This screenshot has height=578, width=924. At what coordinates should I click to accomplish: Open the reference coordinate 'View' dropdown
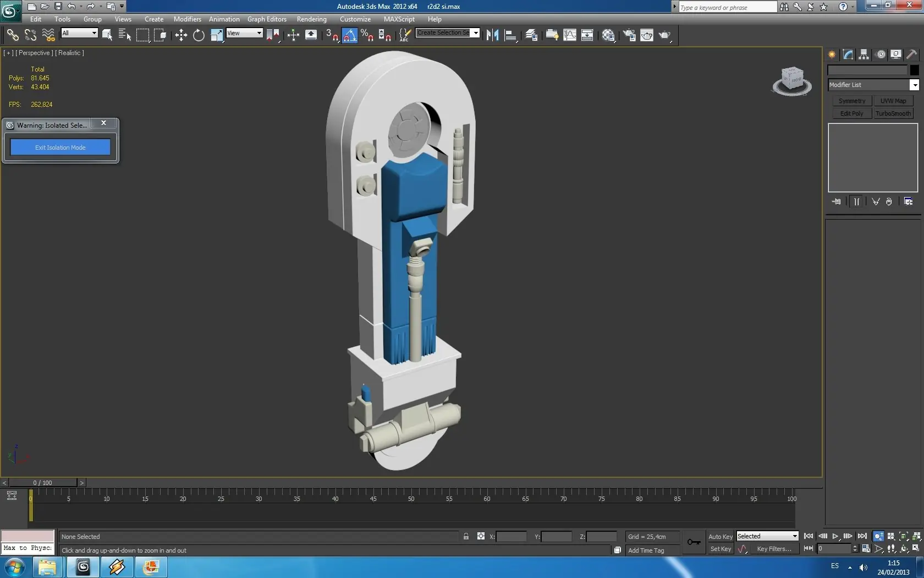tap(244, 33)
